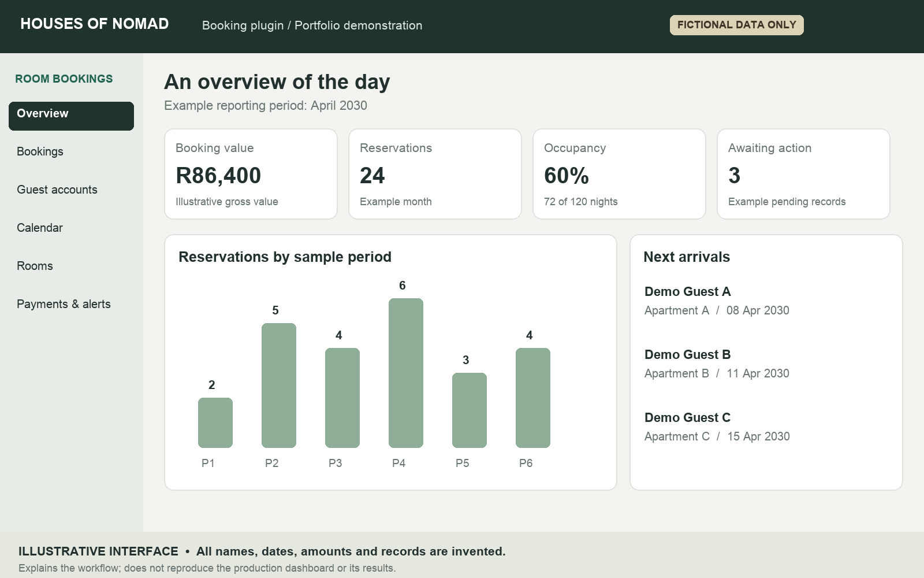Click the P5 bar in the chart
924x578 pixels.
470,410
